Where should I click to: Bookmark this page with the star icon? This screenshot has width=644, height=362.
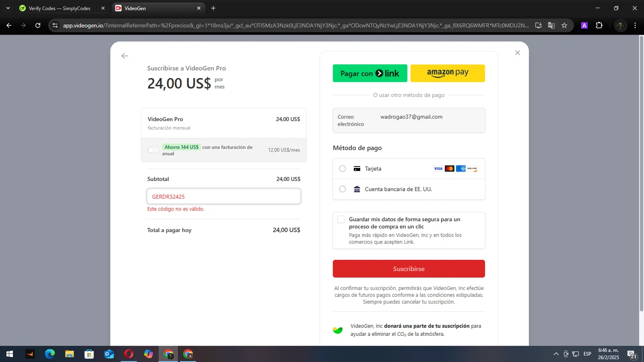[x=564, y=25]
